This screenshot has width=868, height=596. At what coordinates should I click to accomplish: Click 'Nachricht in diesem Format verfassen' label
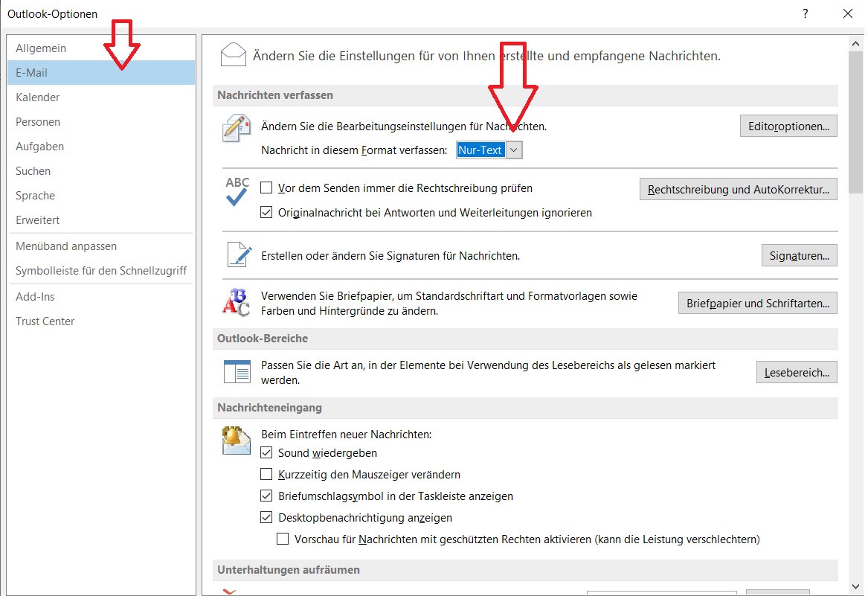[x=354, y=150]
